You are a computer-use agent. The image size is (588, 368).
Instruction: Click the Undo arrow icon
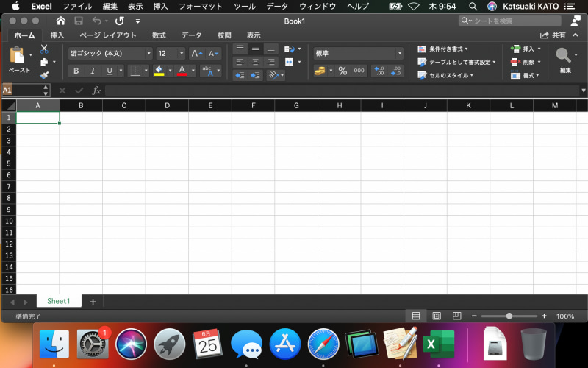97,21
